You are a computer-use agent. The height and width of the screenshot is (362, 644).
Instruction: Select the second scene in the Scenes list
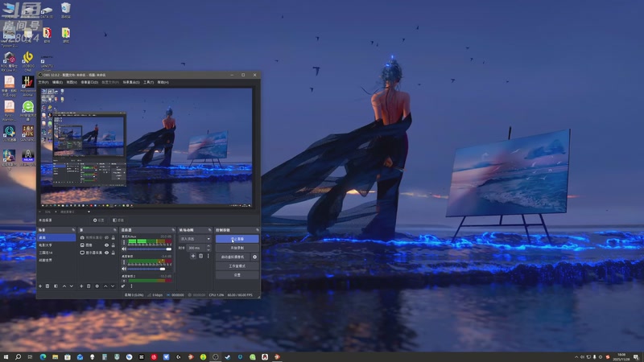tap(56, 245)
